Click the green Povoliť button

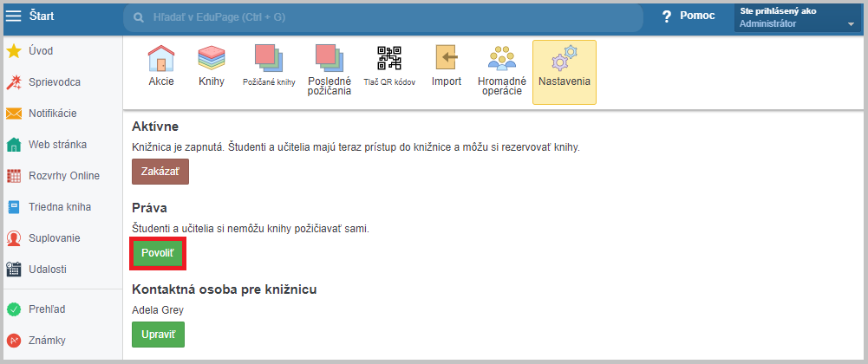(x=158, y=253)
